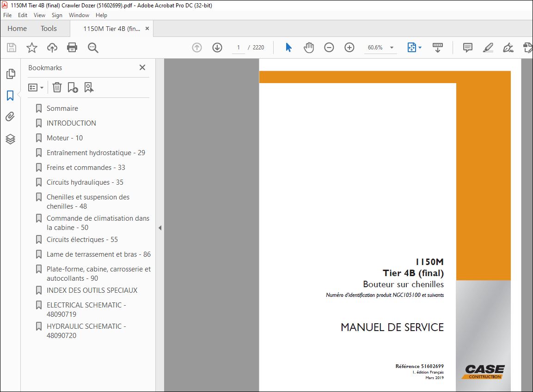Image resolution: width=533 pixels, height=392 pixels.
Task: Open HYDRAULIC SCHEMATIC - 48090720 bookmark
Action: [x=86, y=331]
